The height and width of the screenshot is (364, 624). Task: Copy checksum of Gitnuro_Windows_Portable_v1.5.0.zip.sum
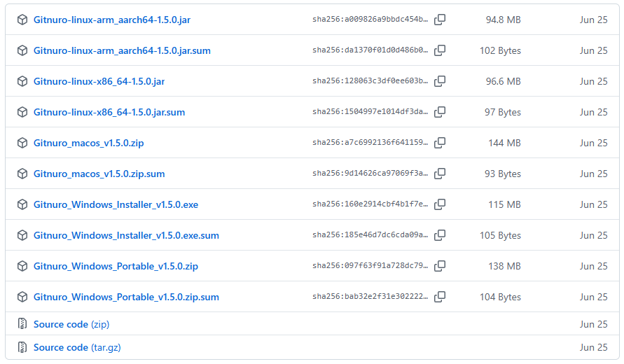coord(440,297)
